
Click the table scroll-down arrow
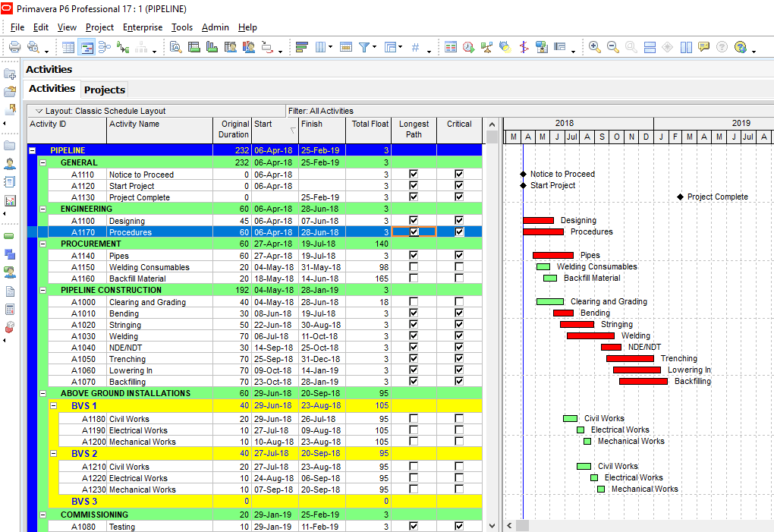pos(492,526)
